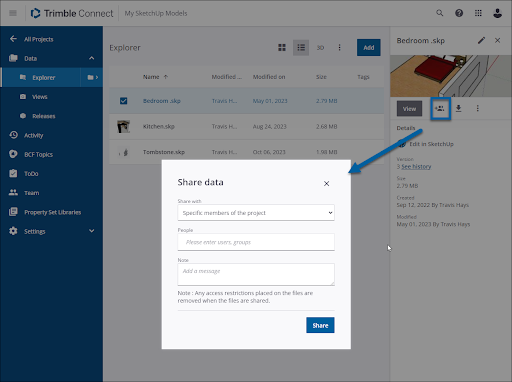This screenshot has height=382, width=512.
Task: Click the Team people icon
Action: click(13, 192)
